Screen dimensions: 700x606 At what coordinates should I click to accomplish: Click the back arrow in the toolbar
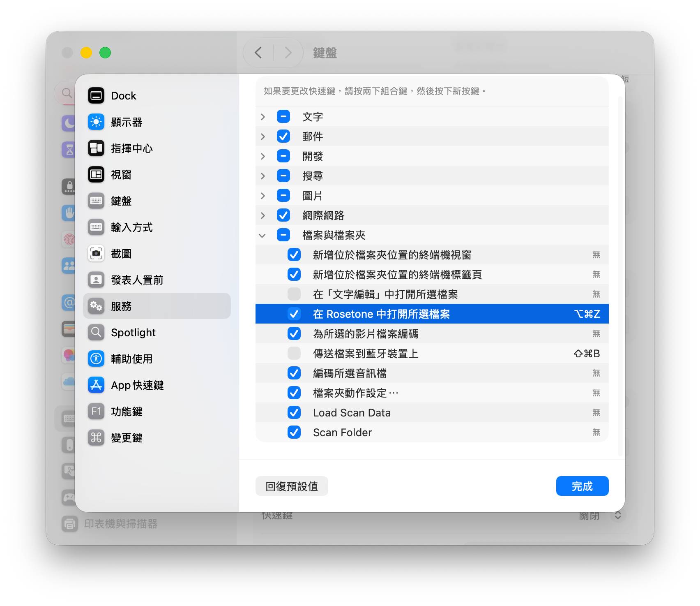[258, 53]
